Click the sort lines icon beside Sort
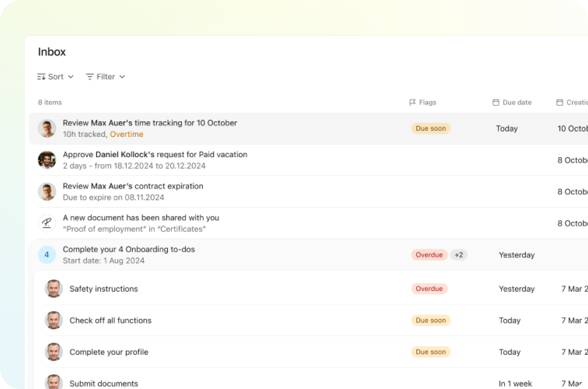The width and height of the screenshot is (588, 389). [x=41, y=77]
